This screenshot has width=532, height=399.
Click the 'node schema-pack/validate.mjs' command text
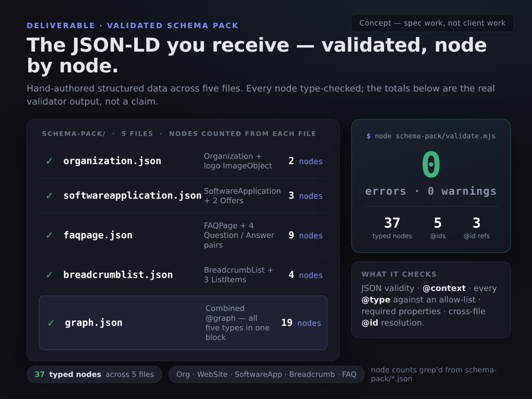click(x=435, y=136)
